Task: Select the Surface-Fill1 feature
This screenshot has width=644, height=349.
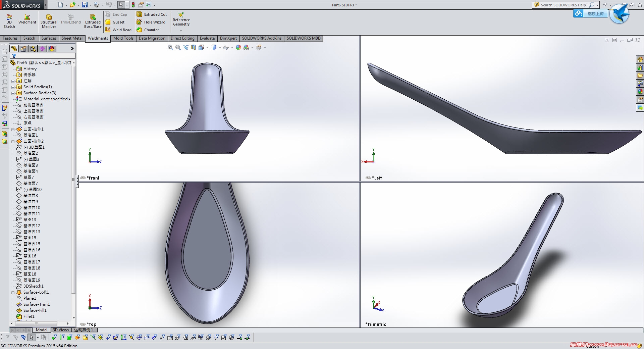Action: (x=32, y=310)
